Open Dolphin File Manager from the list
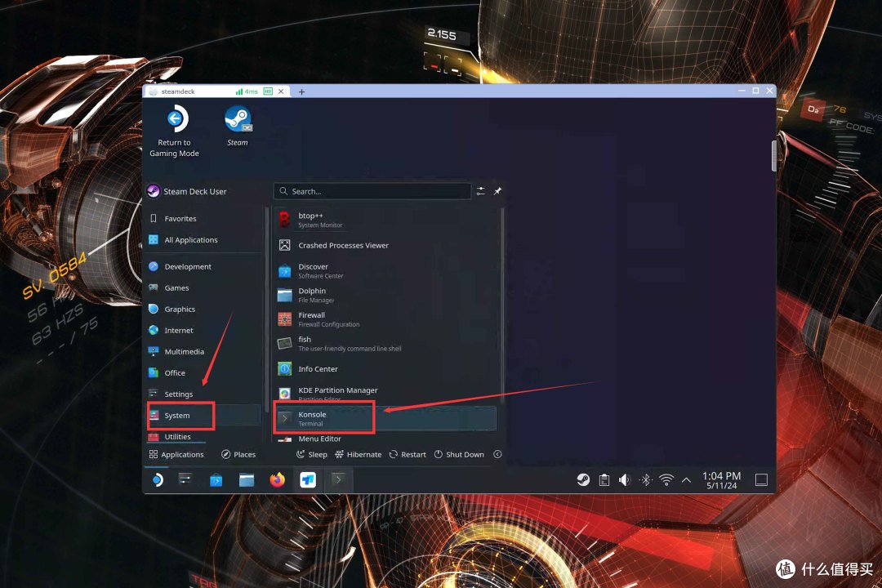The height and width of the screenshot is (588, 882). [x=387, y=295]
